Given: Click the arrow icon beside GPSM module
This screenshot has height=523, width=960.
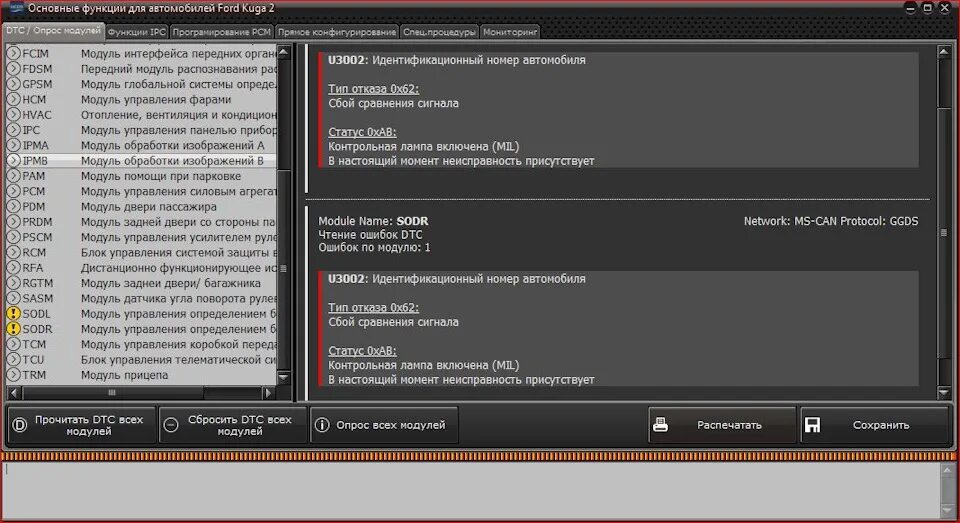Looking at the screenshot, I should click(x=13, y=85).
